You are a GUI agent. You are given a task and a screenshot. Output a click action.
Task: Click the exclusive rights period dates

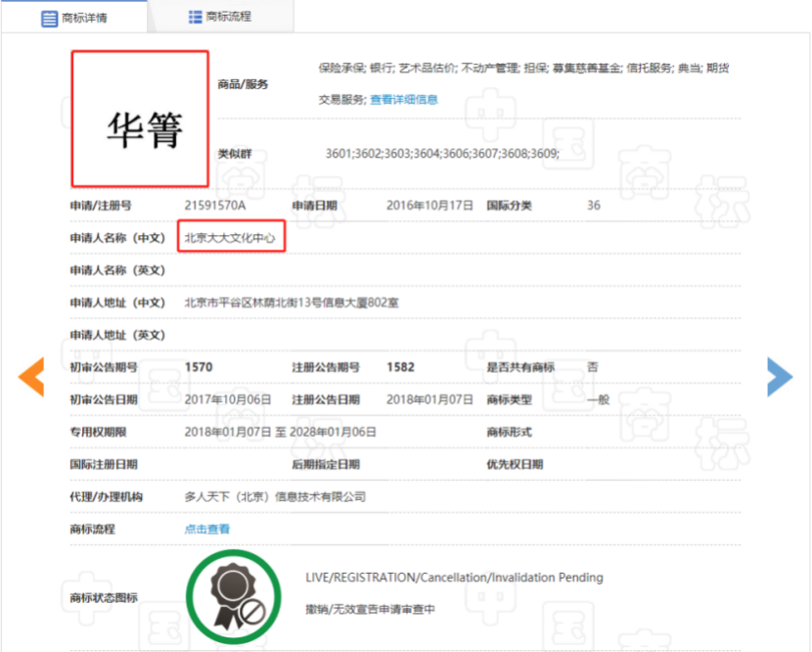pos(280,433)
